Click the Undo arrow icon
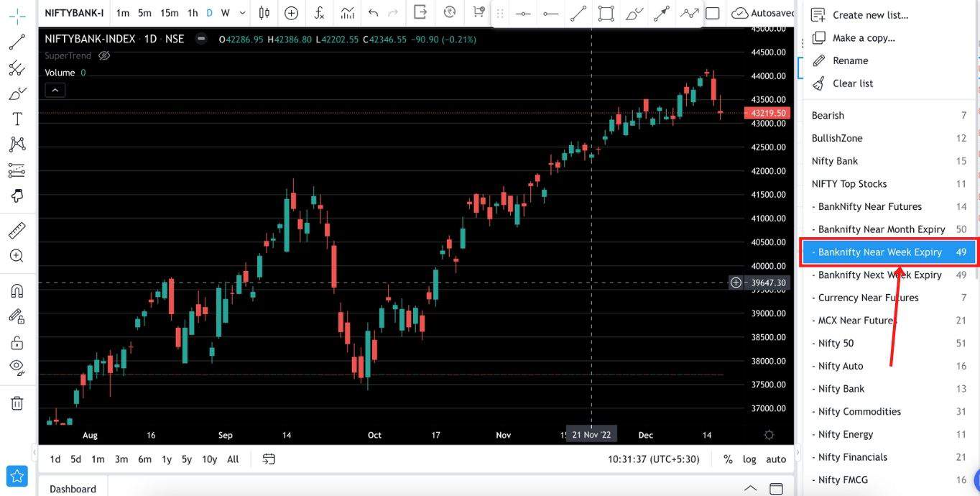The image size is (980, 496). click(373, 13)
